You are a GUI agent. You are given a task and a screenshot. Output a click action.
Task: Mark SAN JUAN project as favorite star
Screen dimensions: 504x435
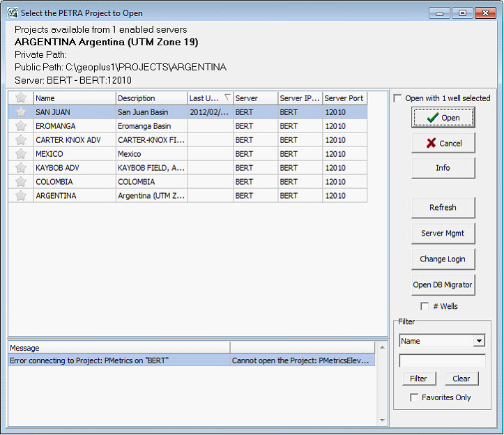click(21, 112)
